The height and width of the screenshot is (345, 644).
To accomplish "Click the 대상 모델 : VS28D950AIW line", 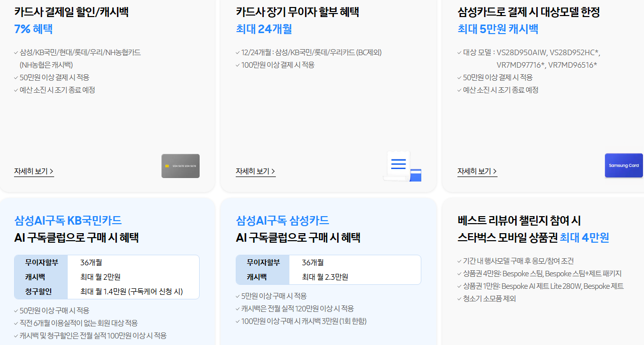I will pyautogui.click(x=532, y=52).
